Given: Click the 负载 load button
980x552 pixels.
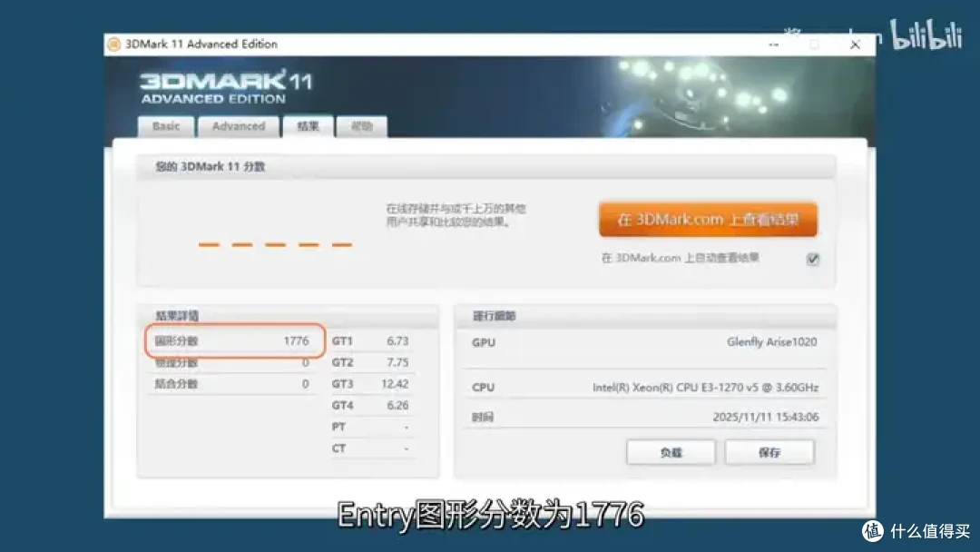Looking at the screenshot, I should (671, 452).
